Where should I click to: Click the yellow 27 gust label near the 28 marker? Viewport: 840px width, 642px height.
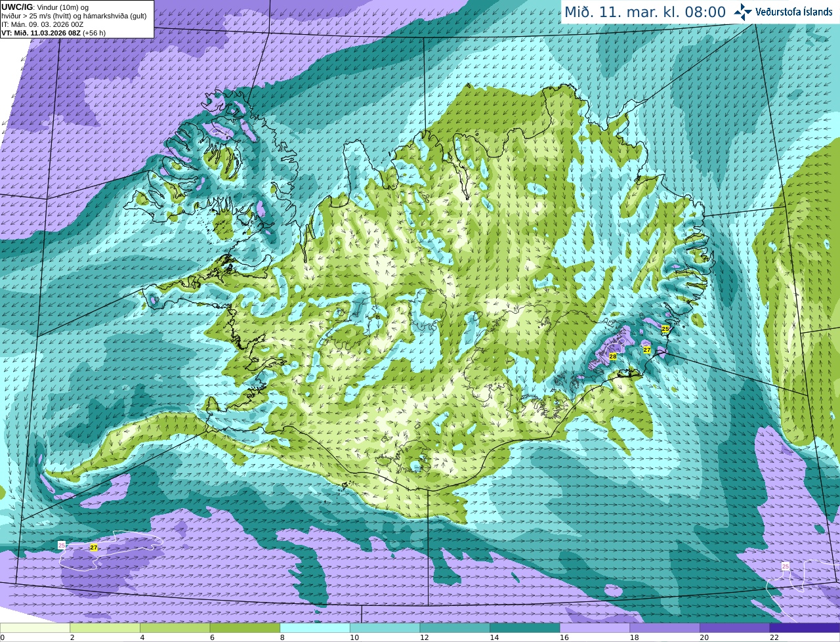(x=647, y=350)
